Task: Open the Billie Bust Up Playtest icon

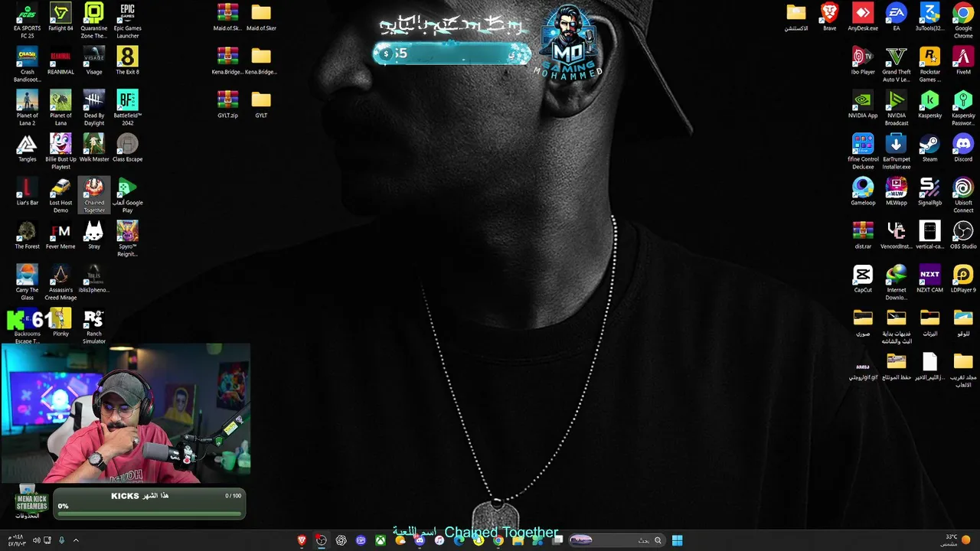Action: (x=60, y=152)
